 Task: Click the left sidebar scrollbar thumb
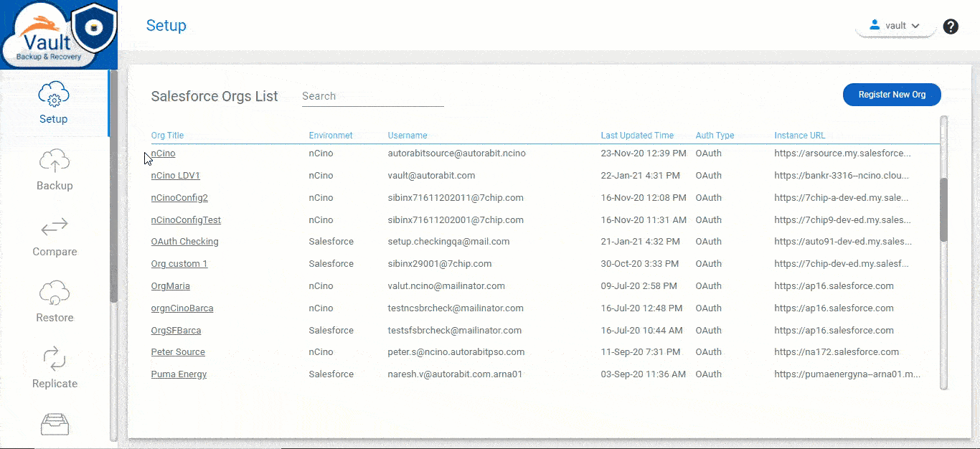(x=113, y=186)
